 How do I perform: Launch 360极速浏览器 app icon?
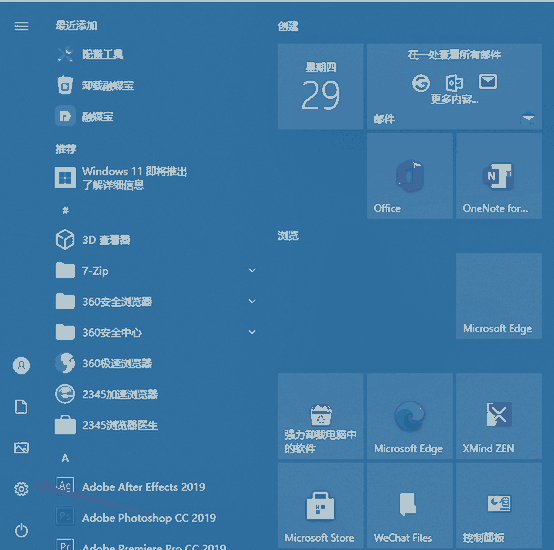click(65, 363)
